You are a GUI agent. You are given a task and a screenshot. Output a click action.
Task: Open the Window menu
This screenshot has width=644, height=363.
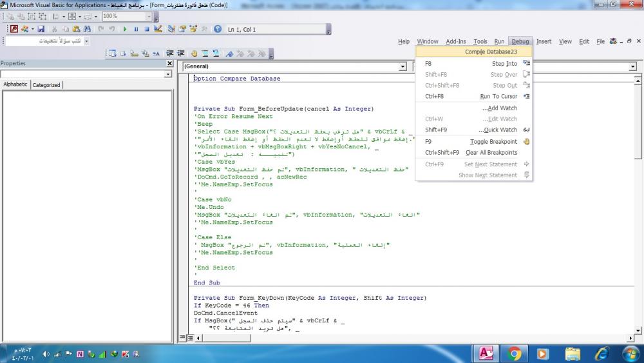[428, 41]
